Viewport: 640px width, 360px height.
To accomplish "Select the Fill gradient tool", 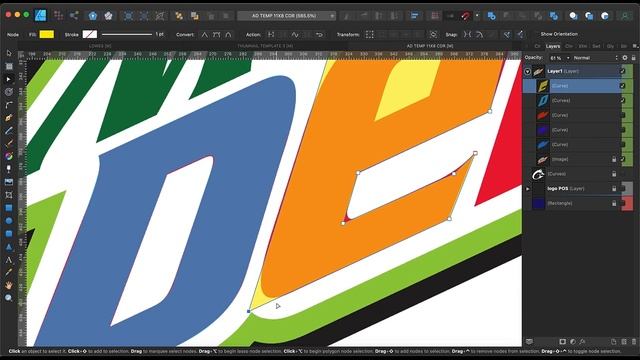I will (9, 156).
